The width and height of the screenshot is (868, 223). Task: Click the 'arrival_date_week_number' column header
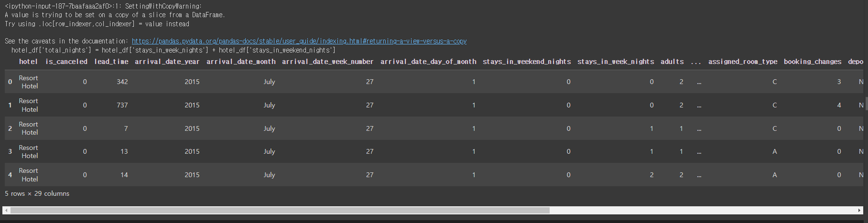[328, 62]
